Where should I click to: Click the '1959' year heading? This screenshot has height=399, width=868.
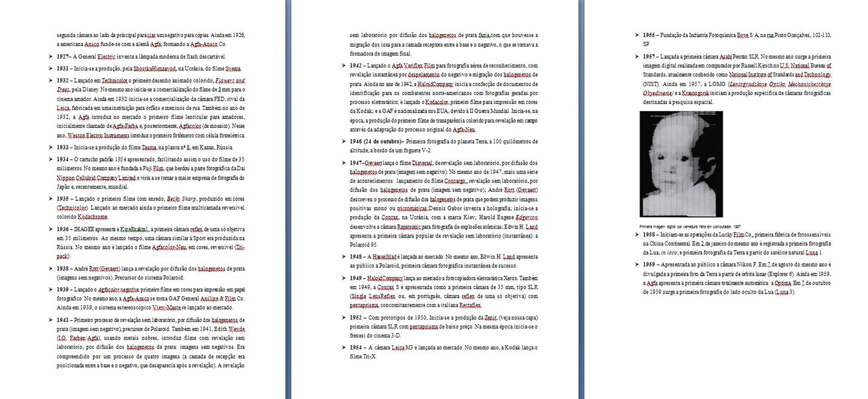point(649,264)
